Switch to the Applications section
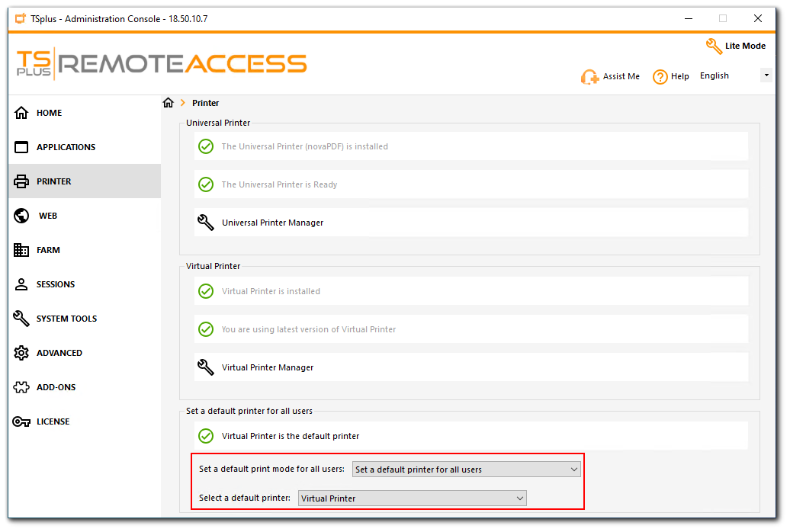Screen dimensions: 790x532 [66, 147]
